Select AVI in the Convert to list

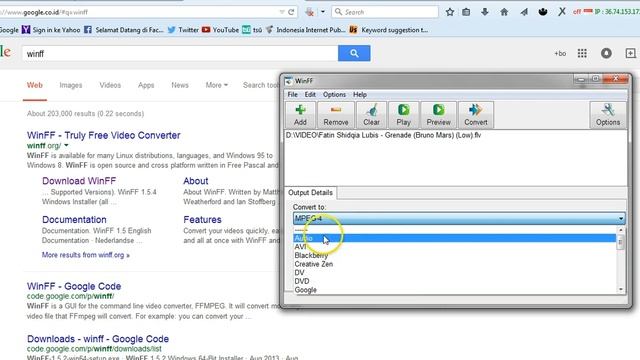455,247
